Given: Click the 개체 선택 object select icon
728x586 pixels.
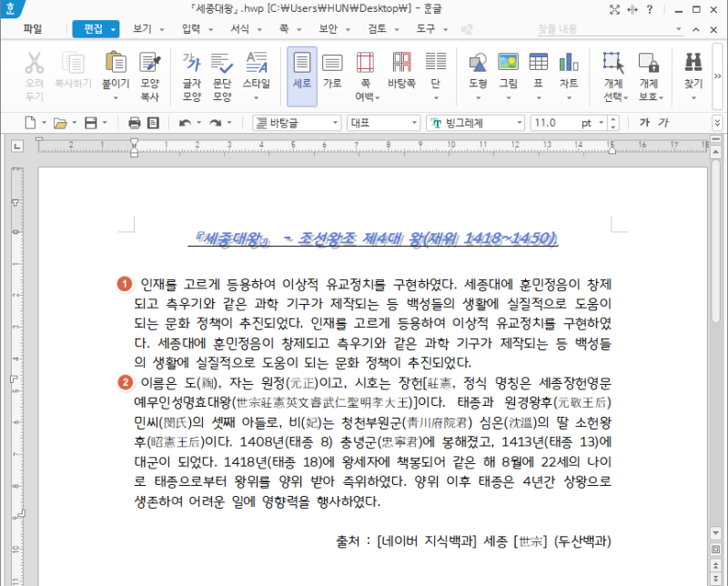Looking at the screenshot, I should pos(613,63).
